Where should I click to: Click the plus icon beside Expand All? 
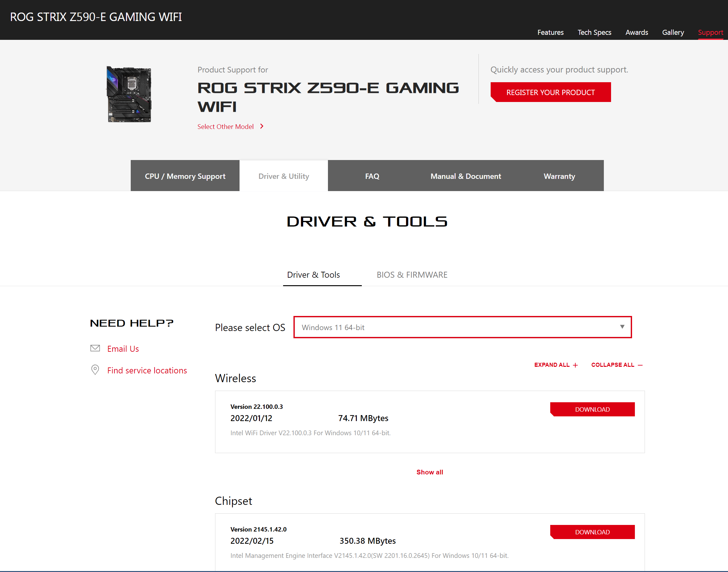[575, 365]
